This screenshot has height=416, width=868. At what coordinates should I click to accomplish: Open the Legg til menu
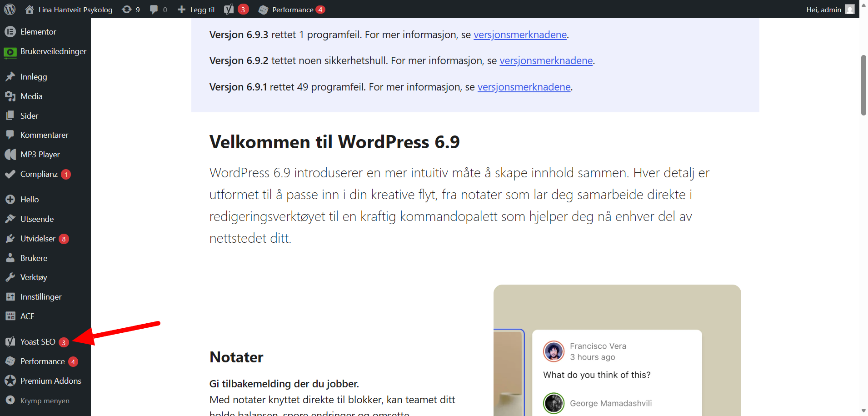tap(195, 9)
